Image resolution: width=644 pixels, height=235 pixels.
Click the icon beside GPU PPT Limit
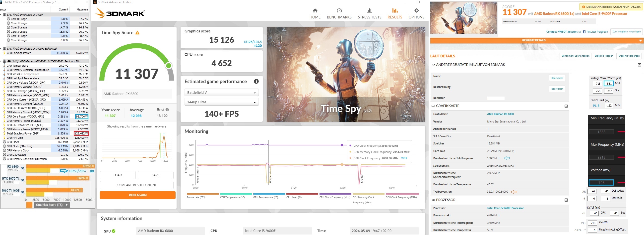pos(4,138)
